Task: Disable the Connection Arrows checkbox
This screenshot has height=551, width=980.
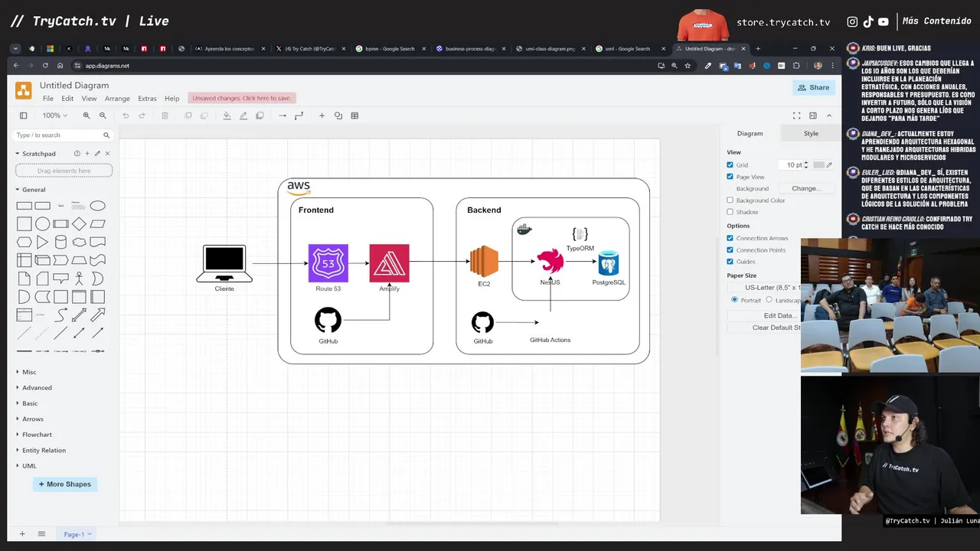Action: coord(730,238)
